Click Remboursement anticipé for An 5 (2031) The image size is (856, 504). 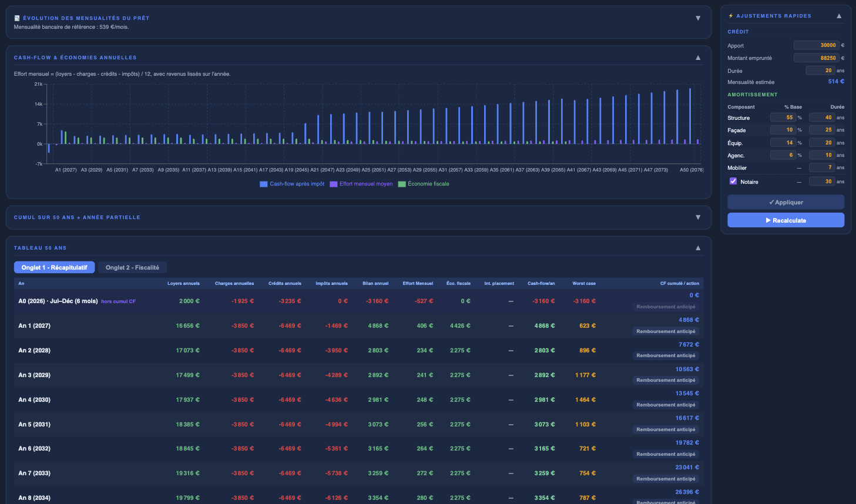pos(667,429)
